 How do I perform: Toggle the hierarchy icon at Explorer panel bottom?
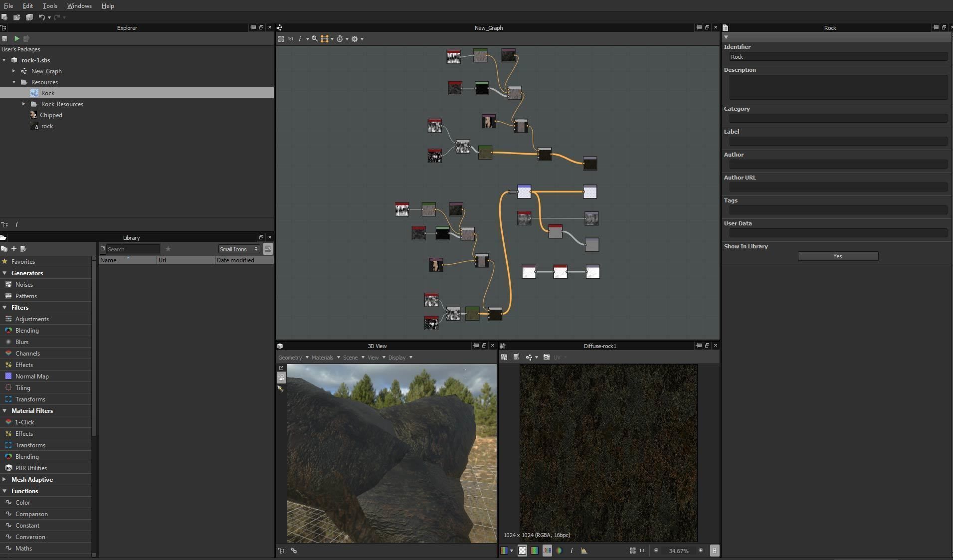coord(4,224)
